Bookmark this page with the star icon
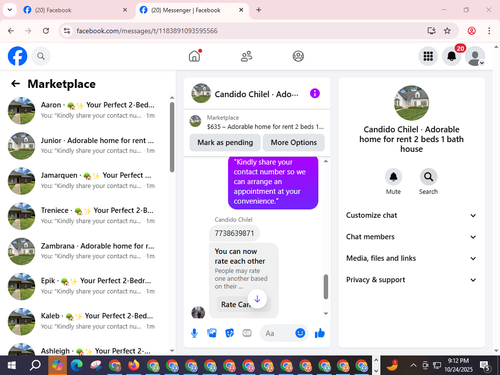This screenshot has height=375, width=500. coord(447,31)
